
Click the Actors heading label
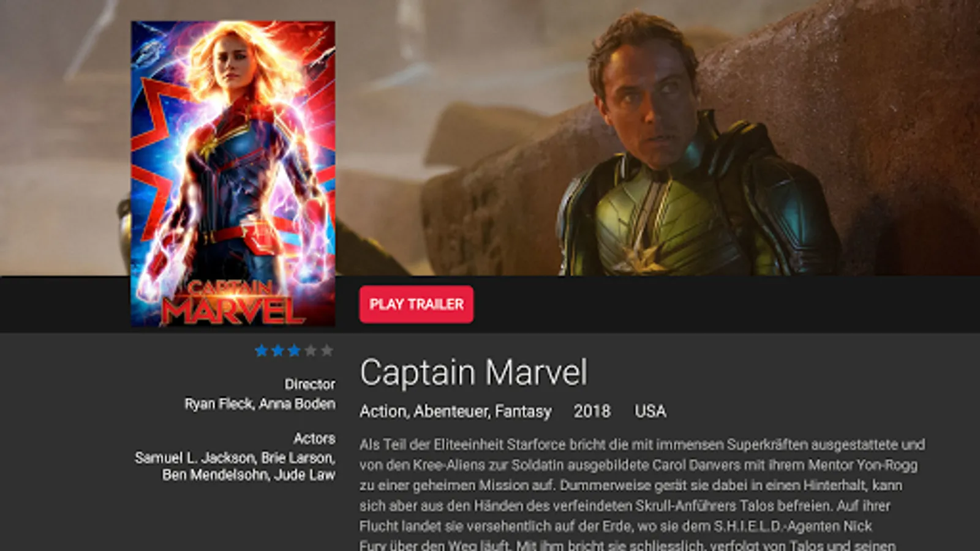coord(314,438)
